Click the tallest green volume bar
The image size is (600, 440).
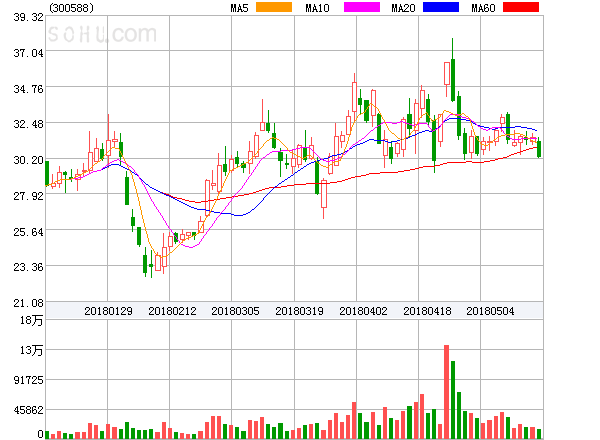[x=453, y=400]
